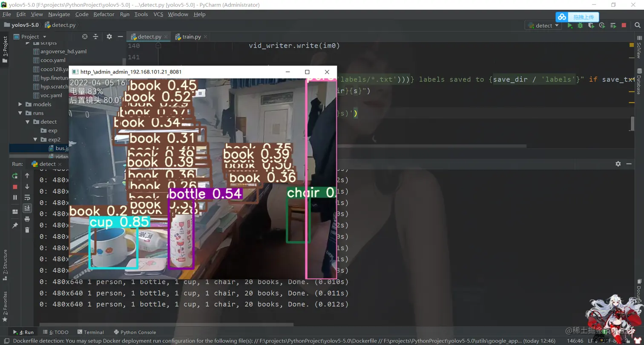Toggle the 2: Favorites side tool window
The height and width of the screenshot is (345, 644).
click(x=5, y=306)
